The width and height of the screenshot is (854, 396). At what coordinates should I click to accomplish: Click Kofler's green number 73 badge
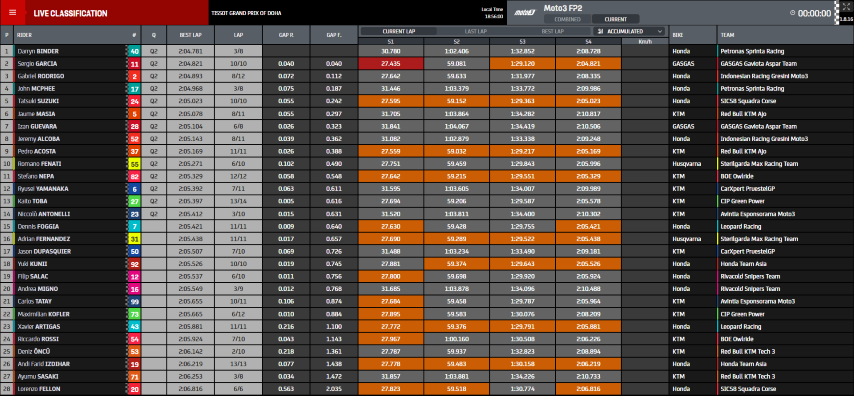(134, 314)
